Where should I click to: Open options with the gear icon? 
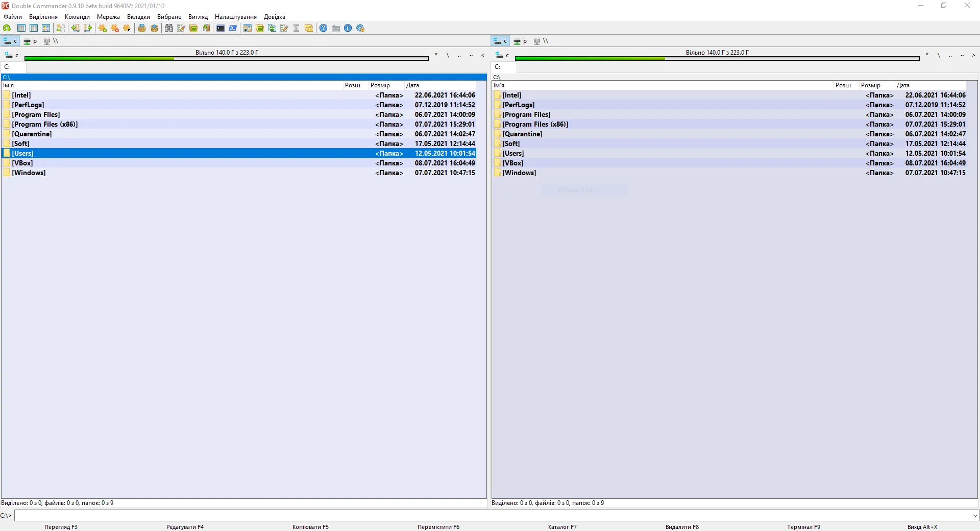360,28
